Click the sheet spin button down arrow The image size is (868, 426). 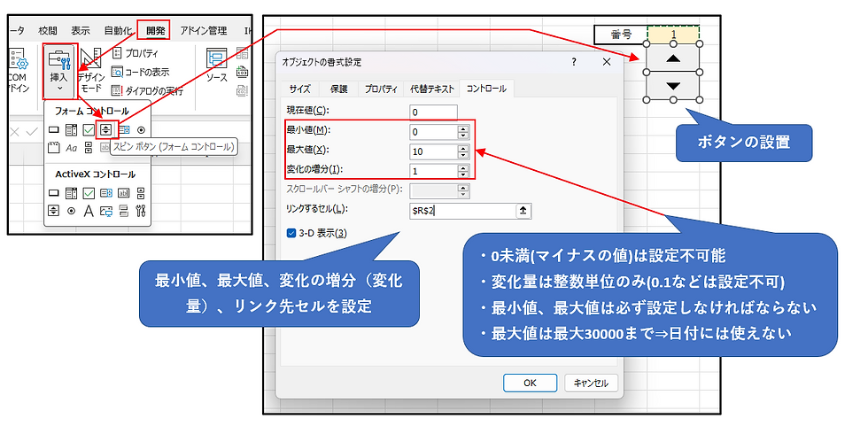point(673,86)
